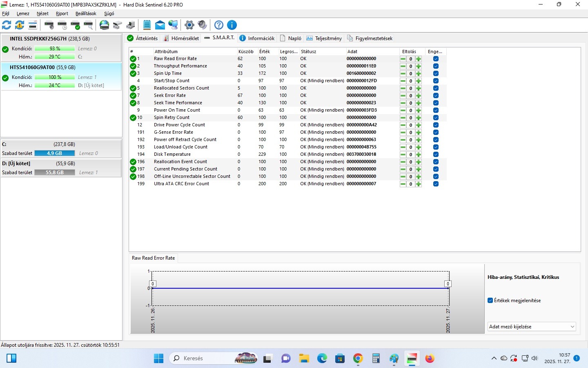Click the speaker sound toolbar icon
This screenshot has width=588, height=368.
coord(202,25)
